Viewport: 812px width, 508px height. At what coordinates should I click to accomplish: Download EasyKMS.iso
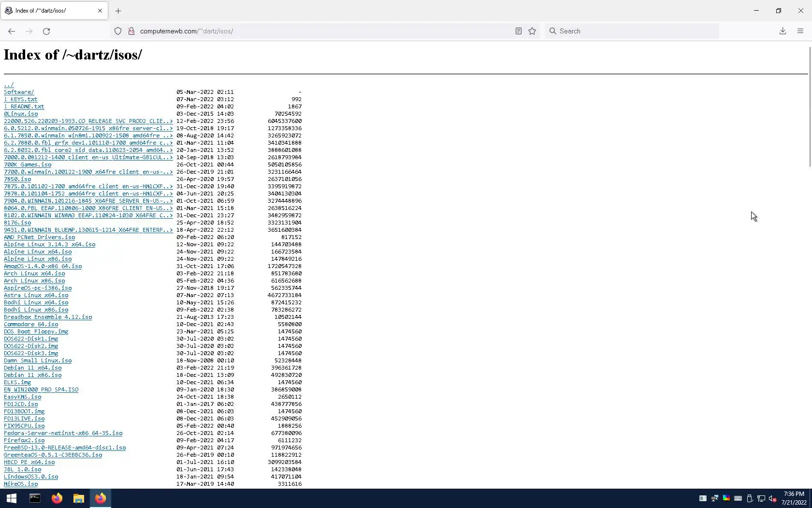point(23,397)
